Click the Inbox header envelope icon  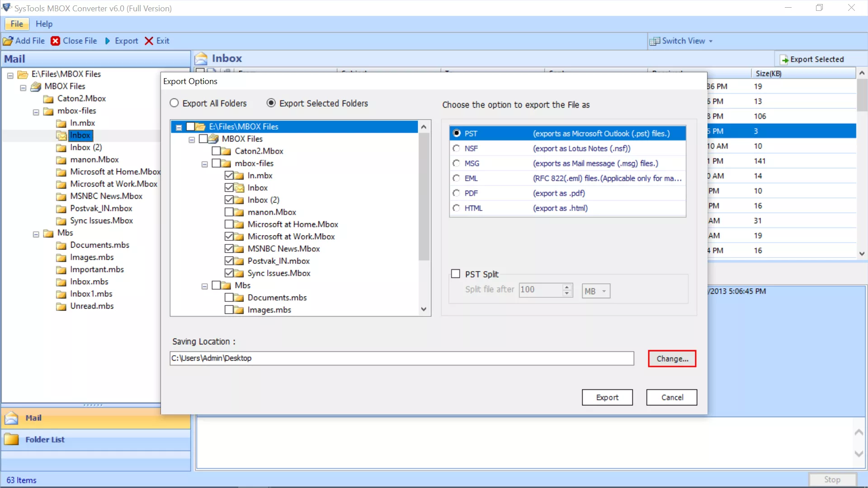tap(201, 59)
